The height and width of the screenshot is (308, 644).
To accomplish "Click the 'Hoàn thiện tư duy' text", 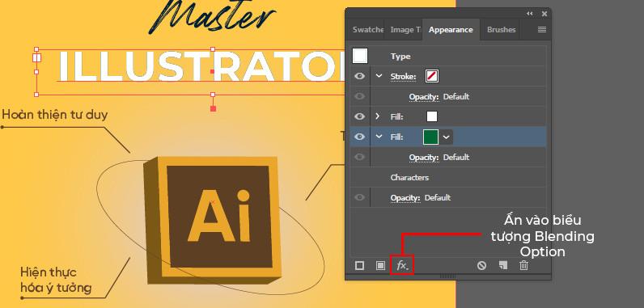I will [x=55, y=115].
